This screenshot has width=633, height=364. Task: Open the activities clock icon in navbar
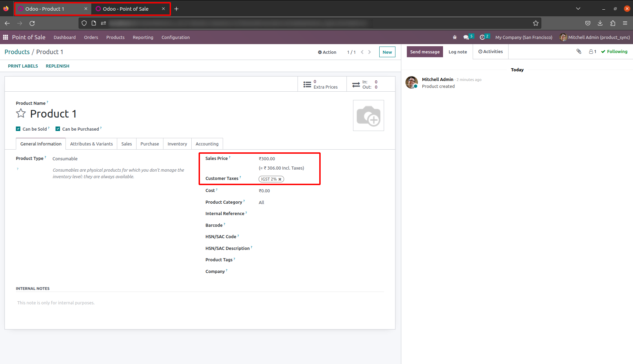pyautogui.click(x=482, y=37)
